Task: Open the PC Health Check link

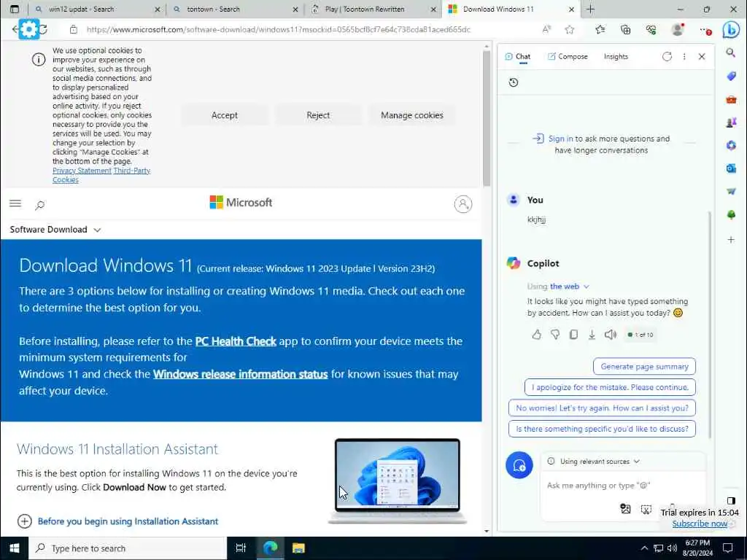Action: pyautogui.click(x=236, y=341)
